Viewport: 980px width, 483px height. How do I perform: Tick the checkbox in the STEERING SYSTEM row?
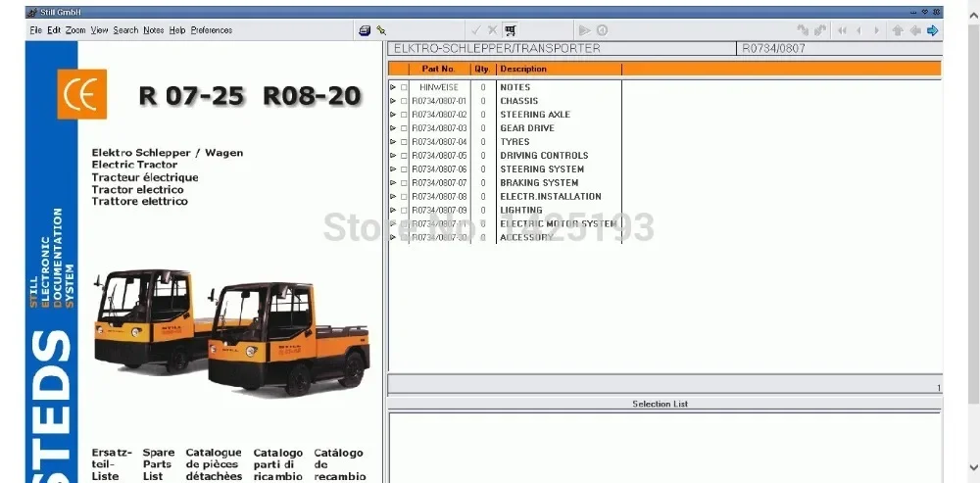(404, 169)
